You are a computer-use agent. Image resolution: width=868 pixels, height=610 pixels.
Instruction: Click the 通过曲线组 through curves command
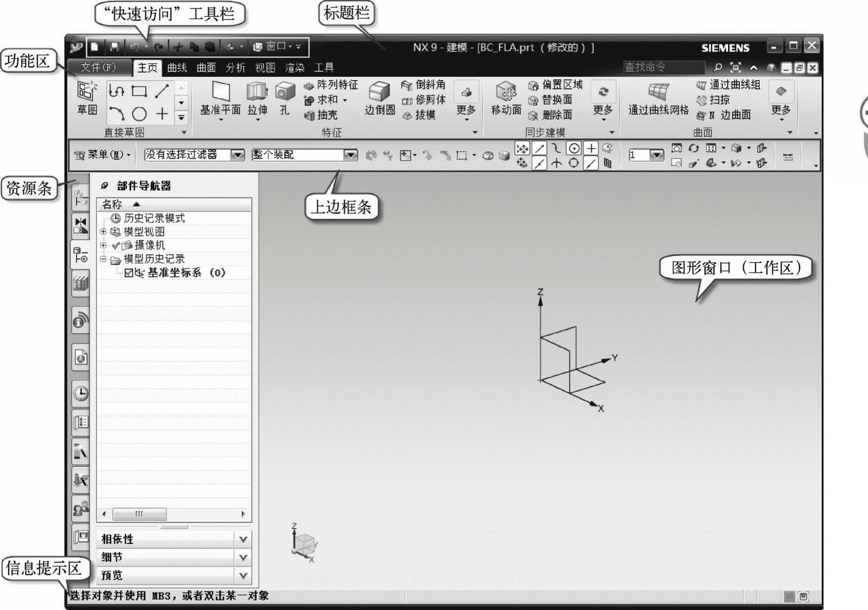click(x=728, y=85)
